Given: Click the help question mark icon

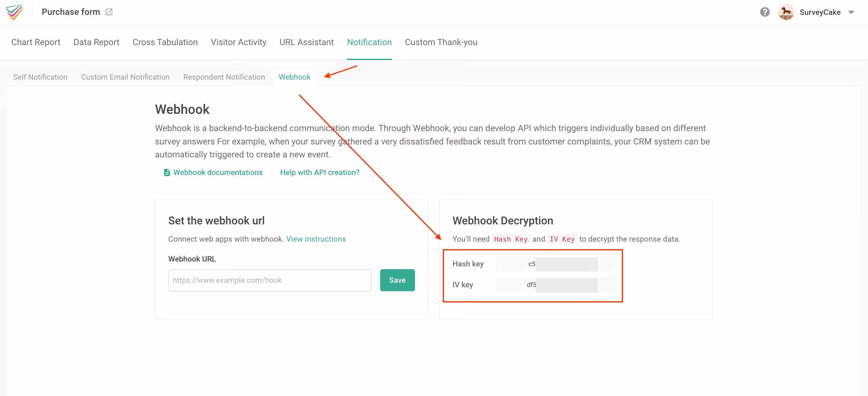Looking at the screenshot, I should pyautogui.click(x=765, y=12).
